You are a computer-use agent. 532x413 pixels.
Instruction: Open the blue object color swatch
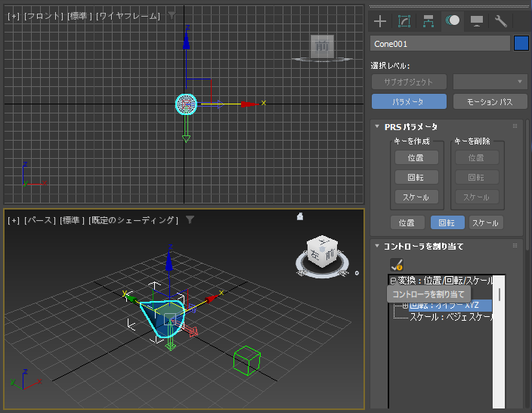[521, 43]
